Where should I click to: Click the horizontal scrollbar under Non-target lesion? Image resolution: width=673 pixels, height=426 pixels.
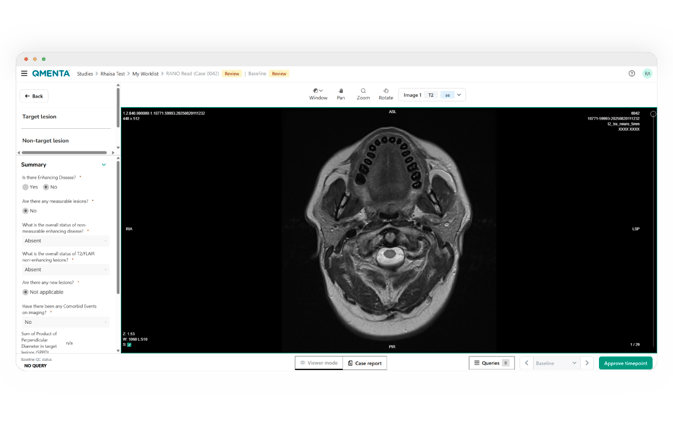[64, 152]
